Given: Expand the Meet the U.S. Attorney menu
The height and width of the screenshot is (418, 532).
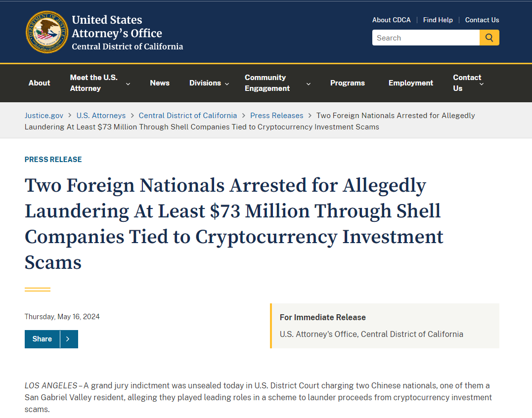Looking at the screenshot, I should [x=99, y=83].
